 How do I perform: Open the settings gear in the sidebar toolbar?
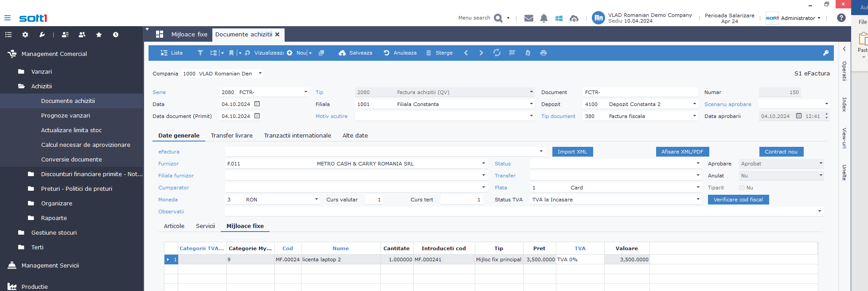point(25,35)
